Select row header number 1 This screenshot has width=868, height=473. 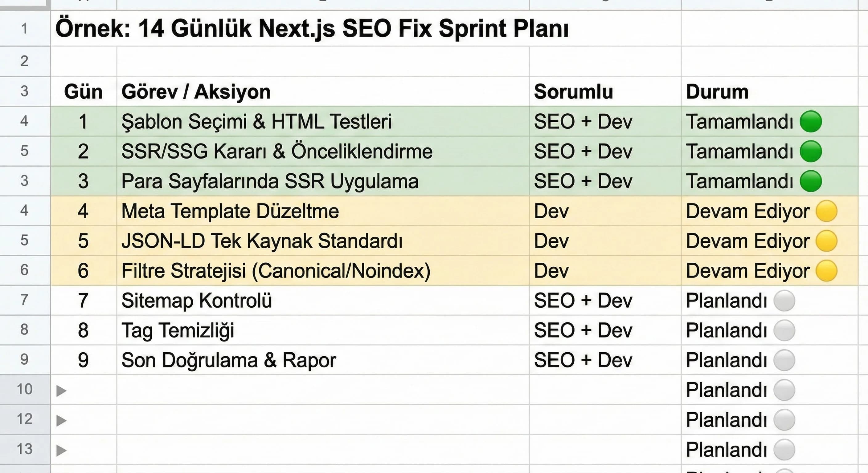point(24,29)
